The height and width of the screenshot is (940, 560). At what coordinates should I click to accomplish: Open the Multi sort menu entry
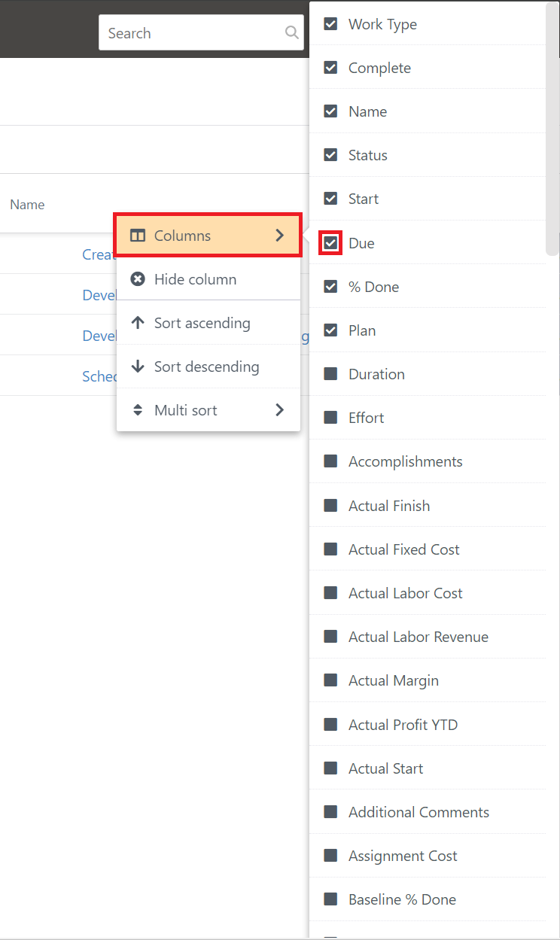pyautogui.click(x=208, y=410)
